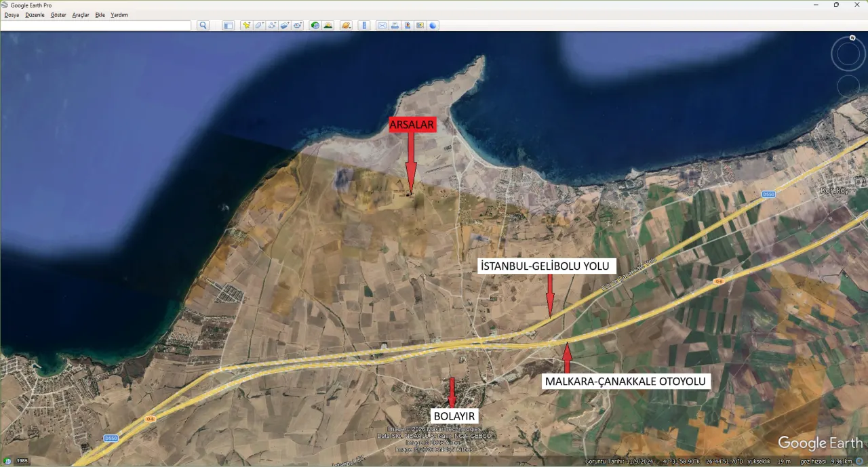The height and width of the screenshot is (467, 868).
Task: Toggle historical imagery clock button
Action: click(x=315, y=26)
